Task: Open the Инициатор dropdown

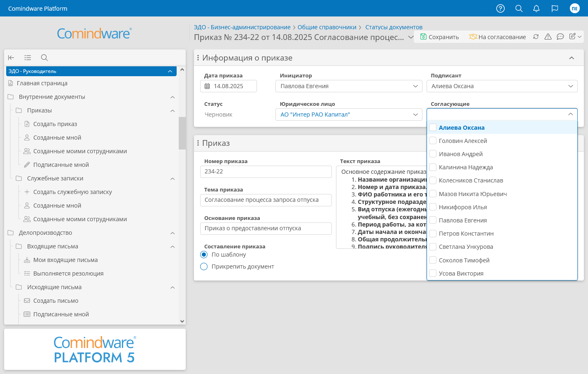Action: click(x=349, y=86)
